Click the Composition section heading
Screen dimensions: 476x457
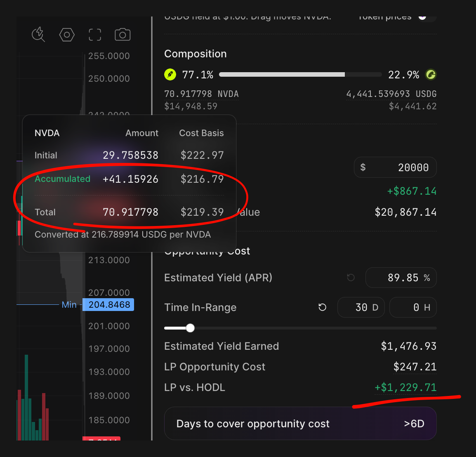pos(196,54)
